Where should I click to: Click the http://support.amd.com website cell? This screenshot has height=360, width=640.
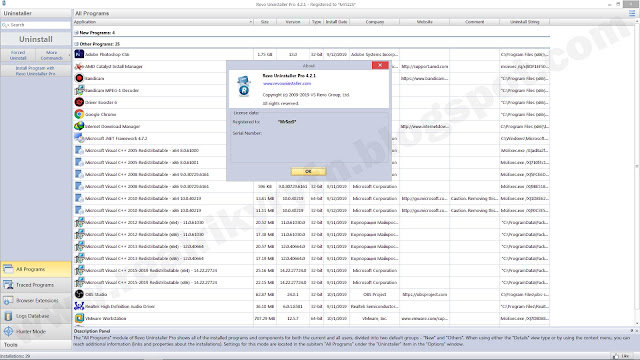[424, 66]
